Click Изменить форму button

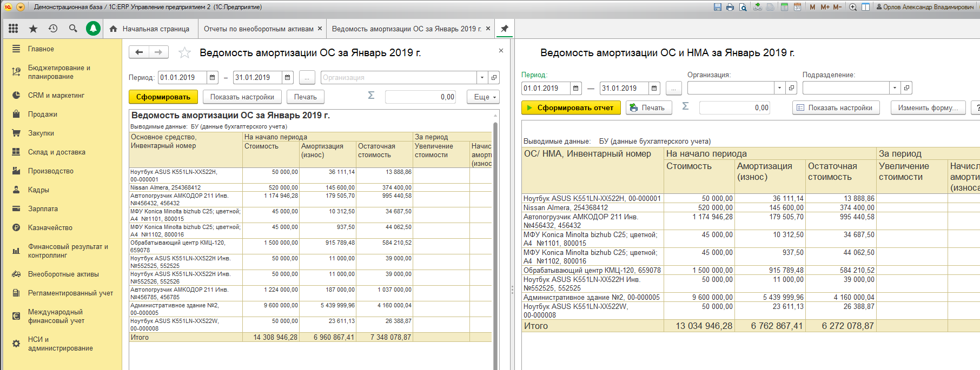[928, 107]
